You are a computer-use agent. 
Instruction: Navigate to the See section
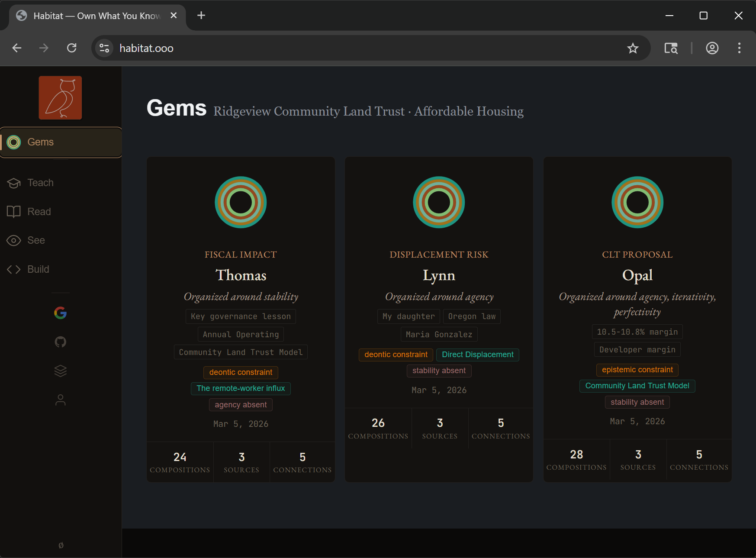(x=36, y=240)
